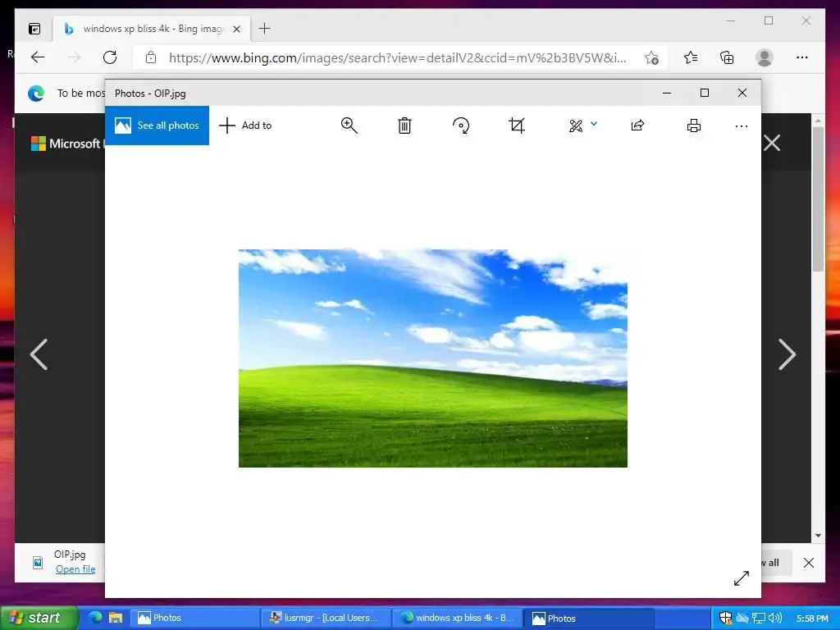Open the Edge tab actions menu icon
This screenshot has width=840, height=630.
(34, 29)
